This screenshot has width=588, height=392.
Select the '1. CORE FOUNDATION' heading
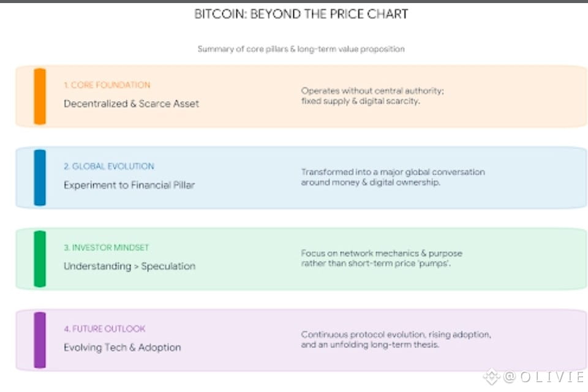[107, 85]
